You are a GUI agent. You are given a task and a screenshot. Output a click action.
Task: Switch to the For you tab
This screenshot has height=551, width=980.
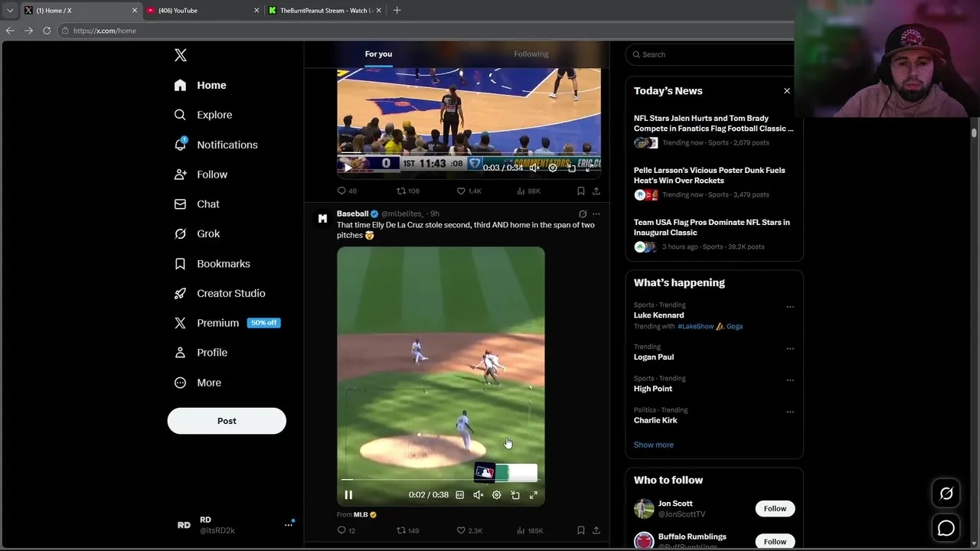(378, 54)
